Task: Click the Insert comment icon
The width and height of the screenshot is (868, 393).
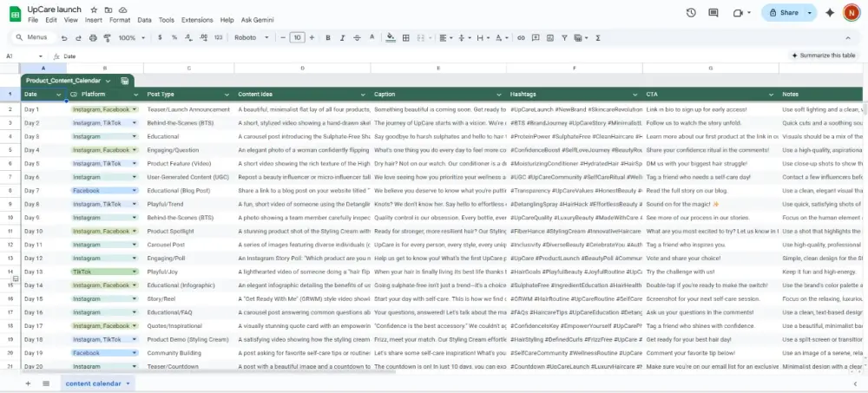Action: [536, 37]
